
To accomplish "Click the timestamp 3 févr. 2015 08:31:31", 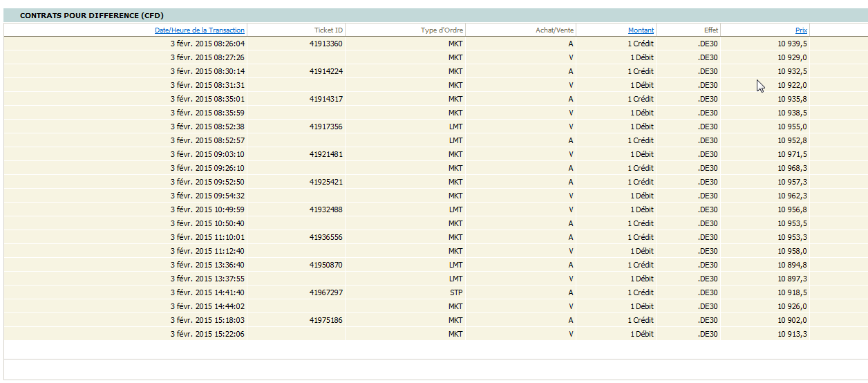I will click(207, 85).
